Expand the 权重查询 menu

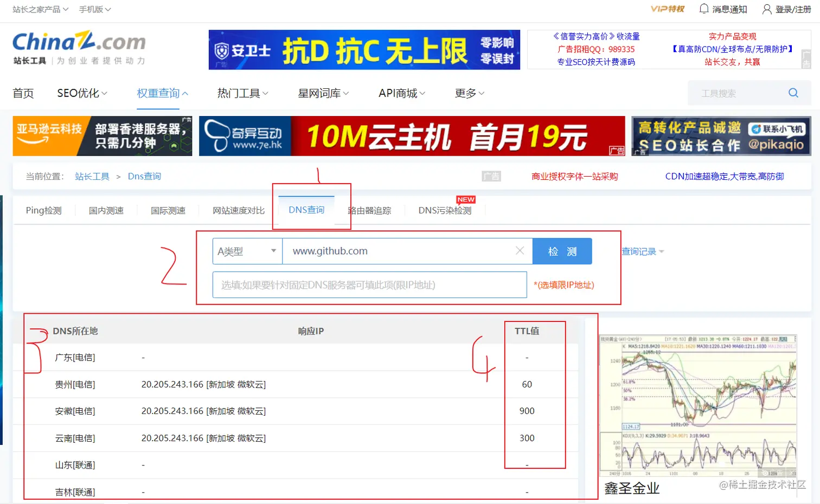163,93
